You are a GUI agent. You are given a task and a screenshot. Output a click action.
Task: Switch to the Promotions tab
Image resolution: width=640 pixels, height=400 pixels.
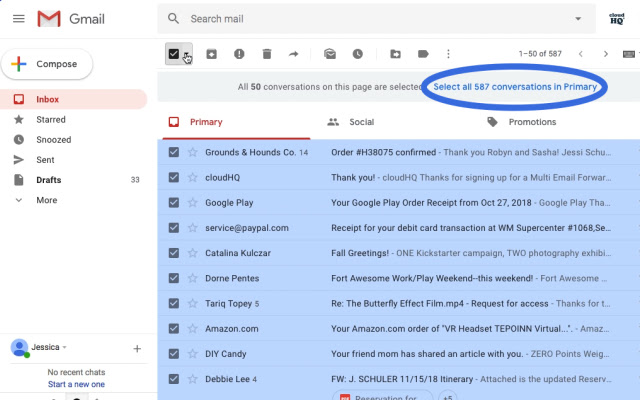(x=532, y=122)
